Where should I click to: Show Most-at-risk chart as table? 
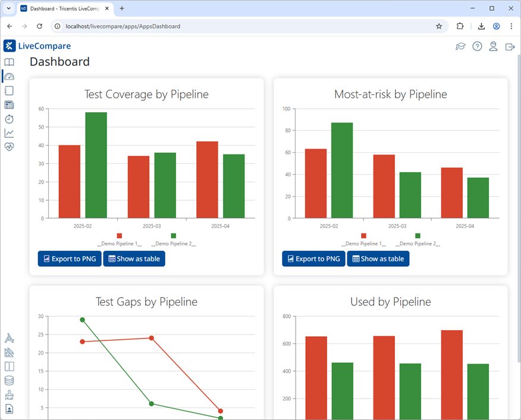378,258
